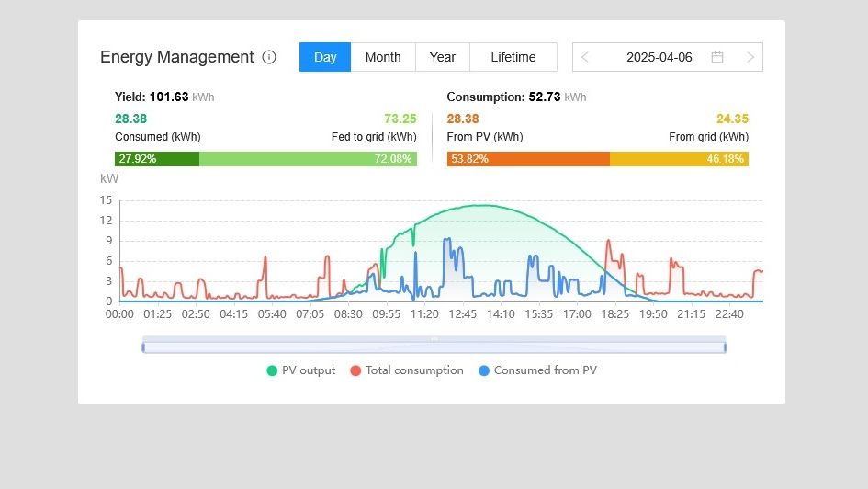Click orange From PV 53.82% bar
Screen dimensions: 868x489
tap(528, 159)
